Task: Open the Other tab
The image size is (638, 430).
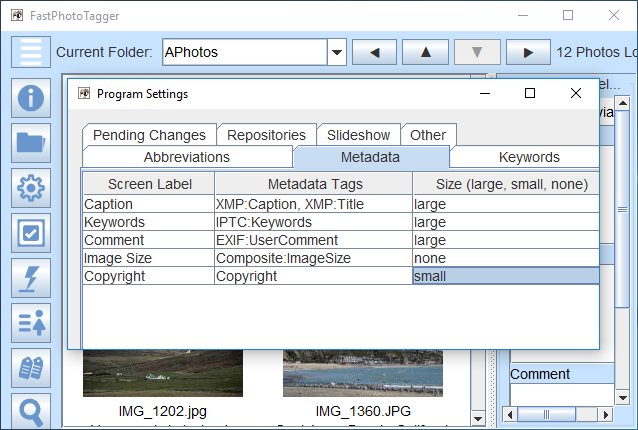Action: click(428, 135)
